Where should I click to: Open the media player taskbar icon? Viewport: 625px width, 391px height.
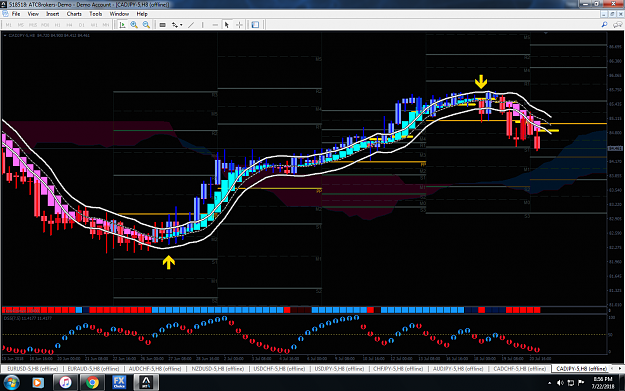point(37,383)
